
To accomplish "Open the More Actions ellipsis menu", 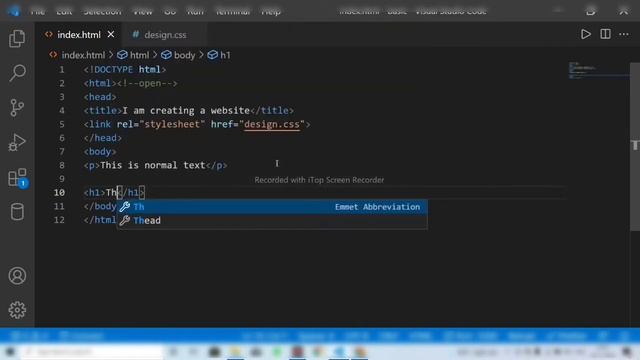I will [624, 34].
